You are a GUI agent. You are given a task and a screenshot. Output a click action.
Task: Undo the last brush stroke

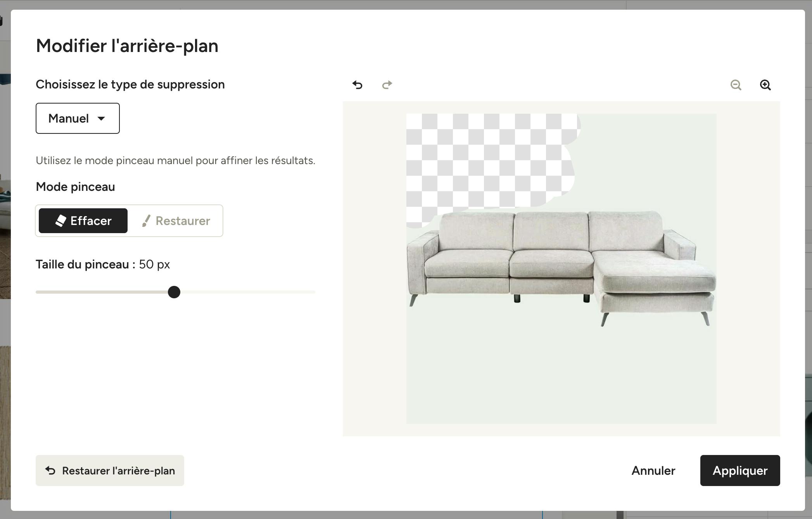[x=357, y=85]
